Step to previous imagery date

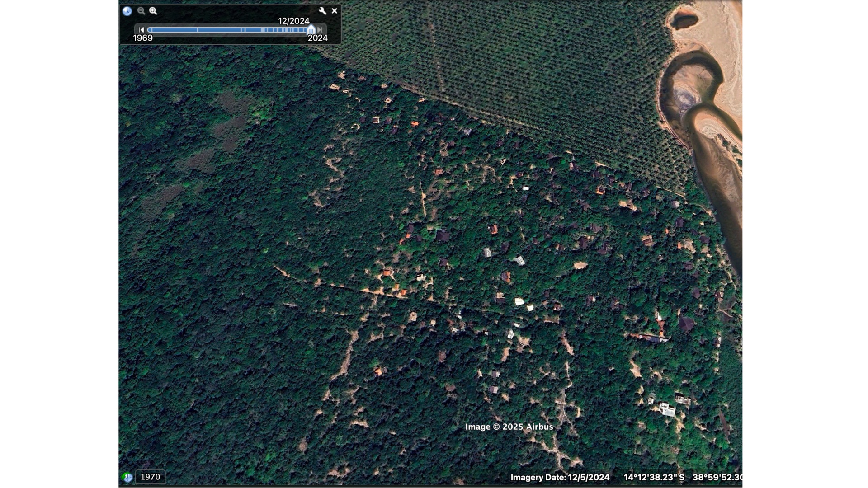coord(142,30)
